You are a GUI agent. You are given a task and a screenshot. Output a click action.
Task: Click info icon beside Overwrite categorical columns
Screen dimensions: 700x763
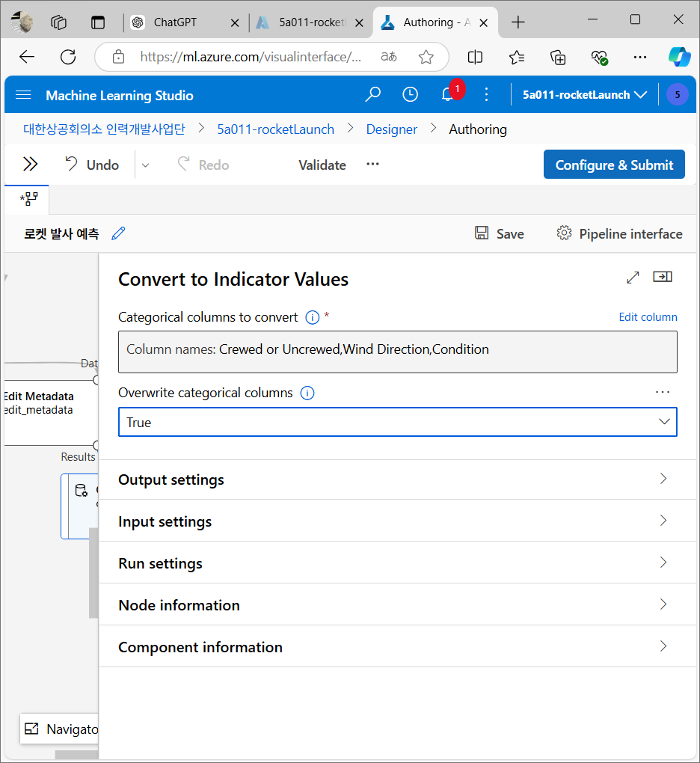pos(307,393)
